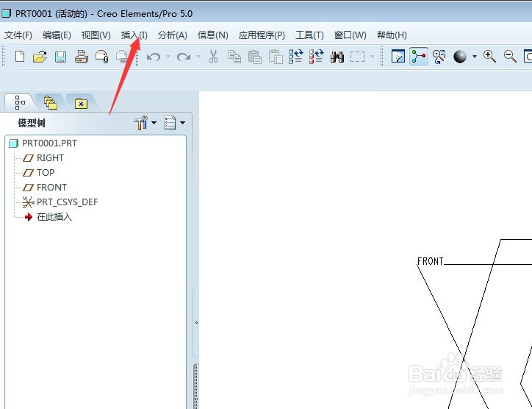The width and height of the screenshot is (532, 409).
Task: Click the New file icon
Action: [20, 57]
